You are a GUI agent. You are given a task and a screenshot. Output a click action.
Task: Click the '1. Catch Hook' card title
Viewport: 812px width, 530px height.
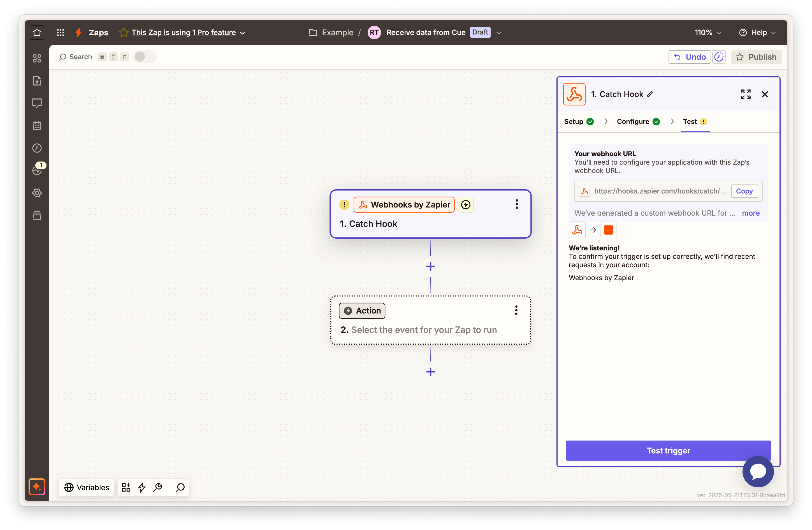pyautogui.click(x=368, y=224)
